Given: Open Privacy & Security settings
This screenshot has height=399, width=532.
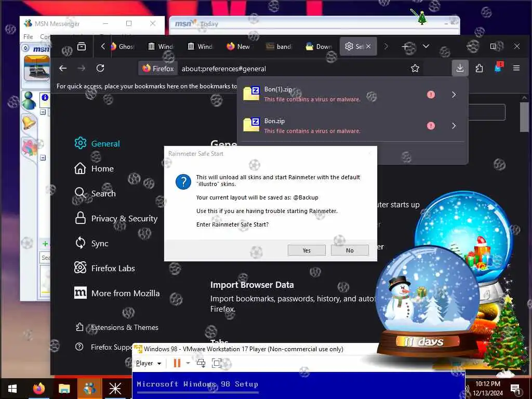Looking at the screenshot, I should (116, 218).
